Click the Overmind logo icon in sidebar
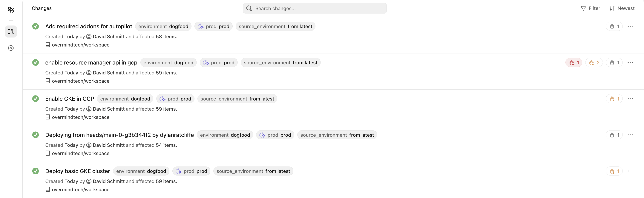This screenshot has height=198, width=644. pos(11,10)
